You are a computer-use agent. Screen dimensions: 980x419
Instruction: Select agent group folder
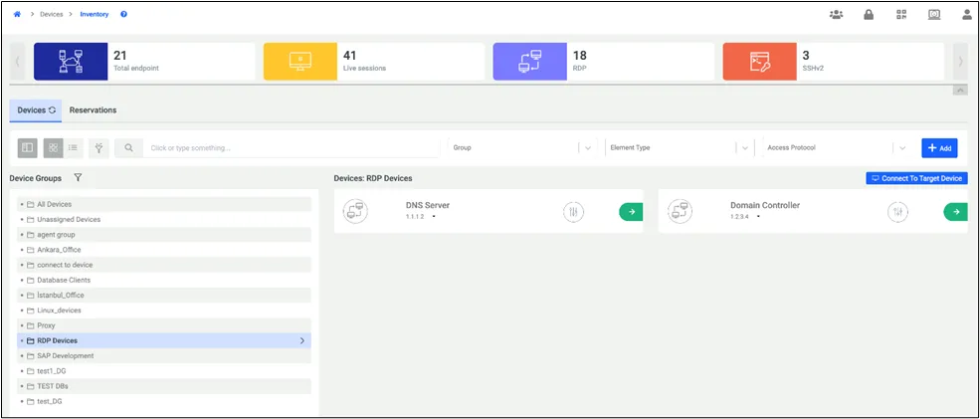click(164, 235)
